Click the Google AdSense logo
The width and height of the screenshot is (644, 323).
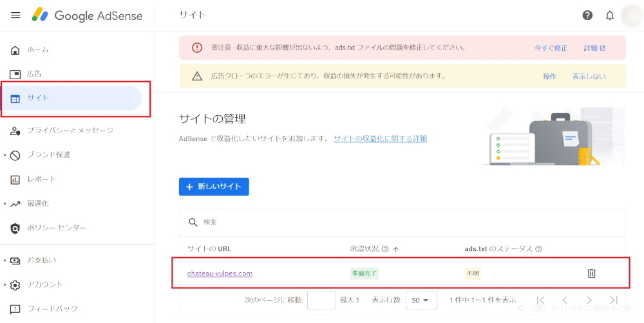[x=88, y=15]
